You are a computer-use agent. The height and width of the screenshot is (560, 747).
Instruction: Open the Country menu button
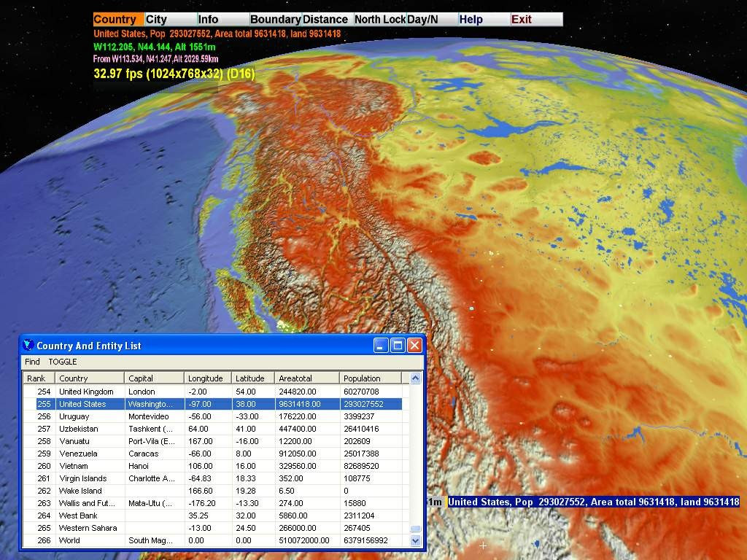tap(119, 20)
